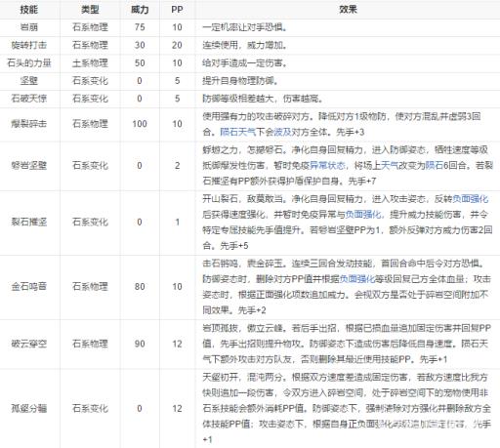Select the skill name 破云穿空
Image resolution: width=500 pixels, height=448 pixels.
click(29, 344)
